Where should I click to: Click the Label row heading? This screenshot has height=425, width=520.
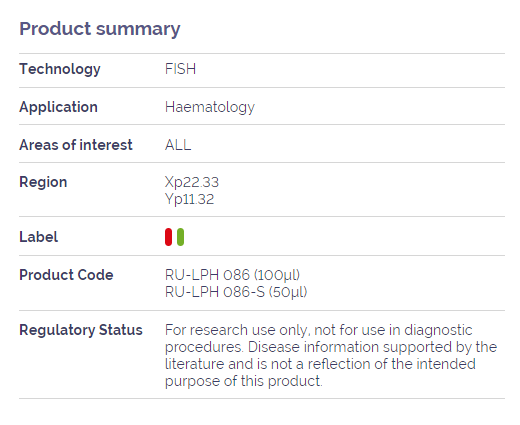coord(39,237)
